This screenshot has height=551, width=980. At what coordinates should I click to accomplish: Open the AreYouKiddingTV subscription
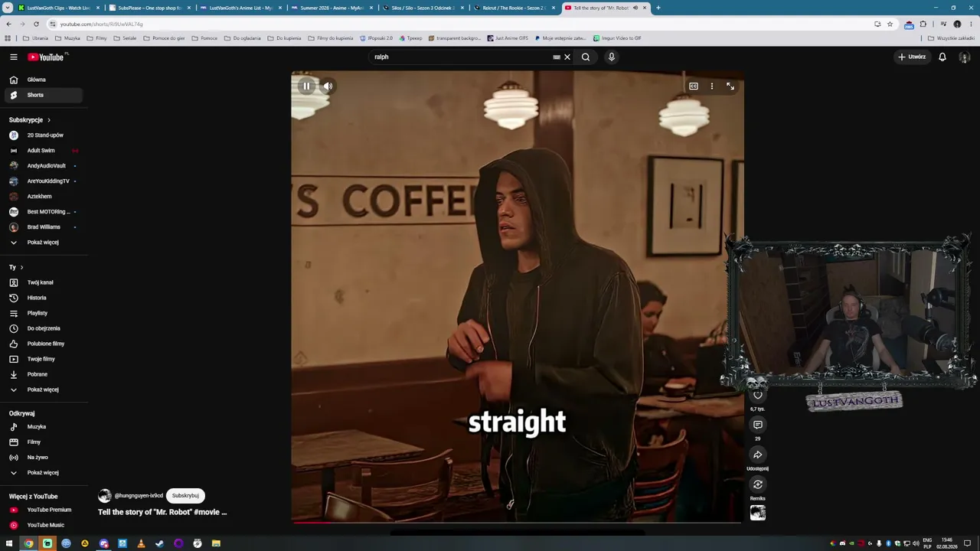click(42, 181)
